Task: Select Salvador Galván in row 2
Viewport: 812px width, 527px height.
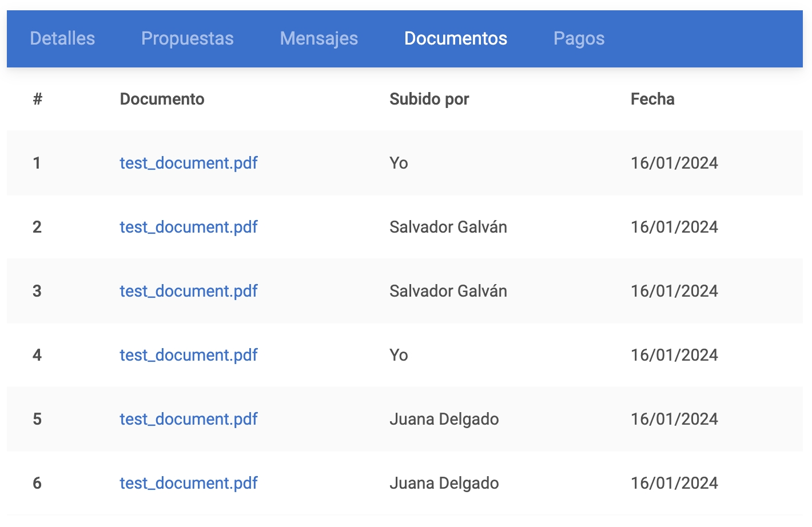Action: 448,227
